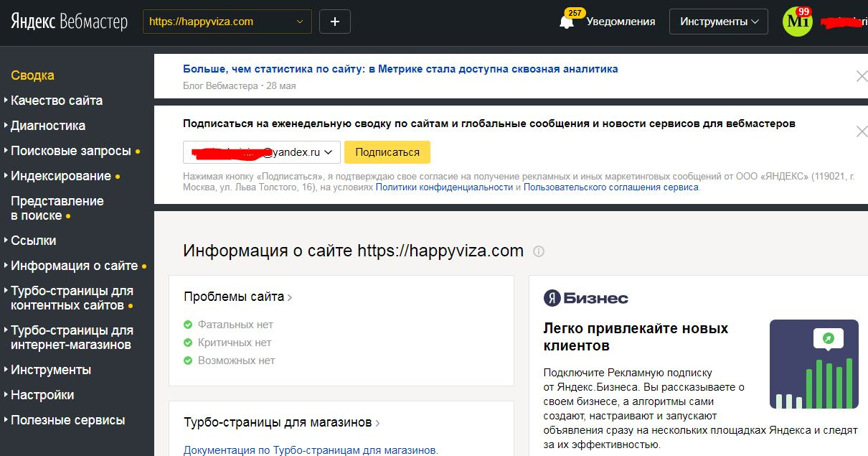Viewport: 868px width, 456px height.
Task: Expand Информация о сайте sidebar section
Action: coord(74,266)
